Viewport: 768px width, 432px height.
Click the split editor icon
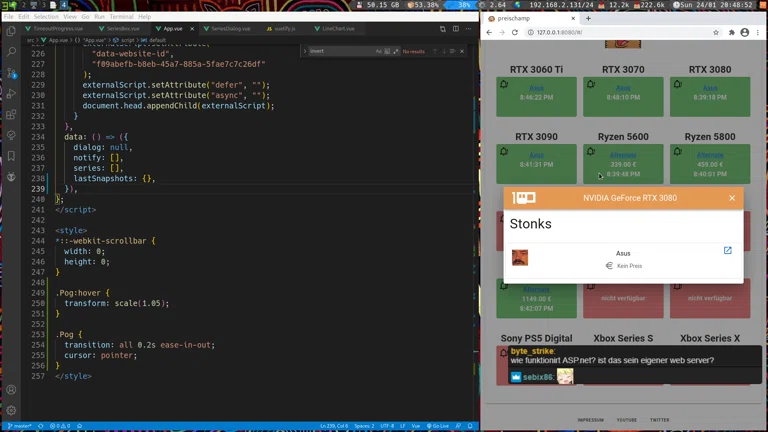[x=456, y=29]
